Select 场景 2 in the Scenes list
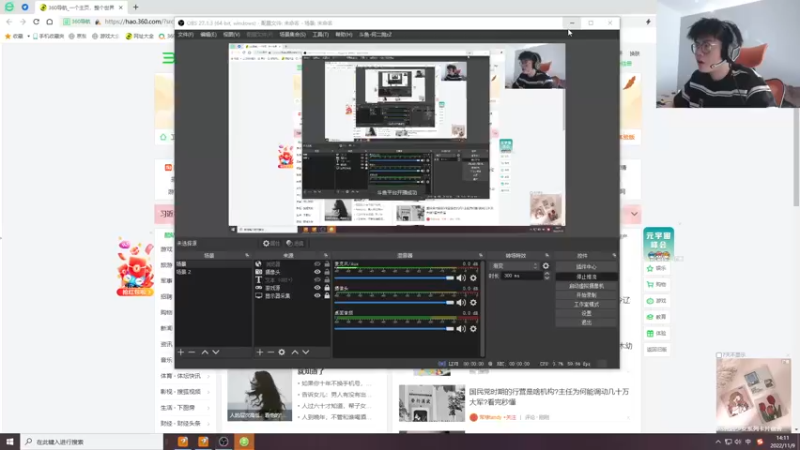The height and width of the screenshot is (450, 800). 213,272
